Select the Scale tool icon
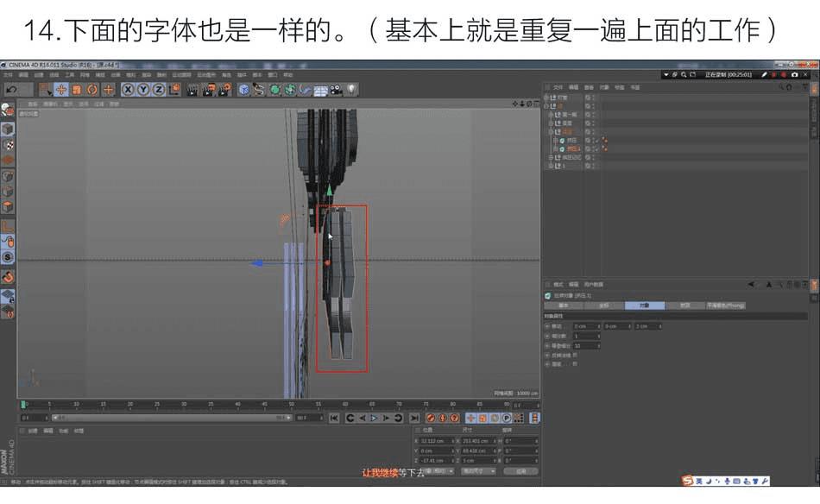Screen dimensions: 820x504 [x=77, y=90]
